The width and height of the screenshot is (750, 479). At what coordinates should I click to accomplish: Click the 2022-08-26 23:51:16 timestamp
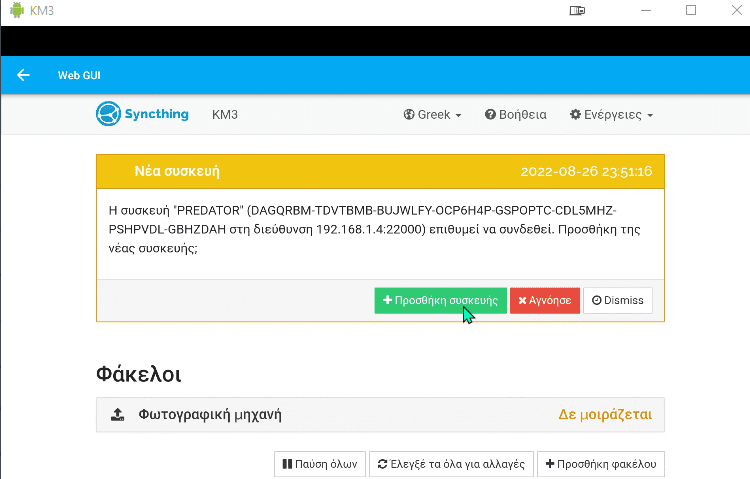click(x=586, y=171)
